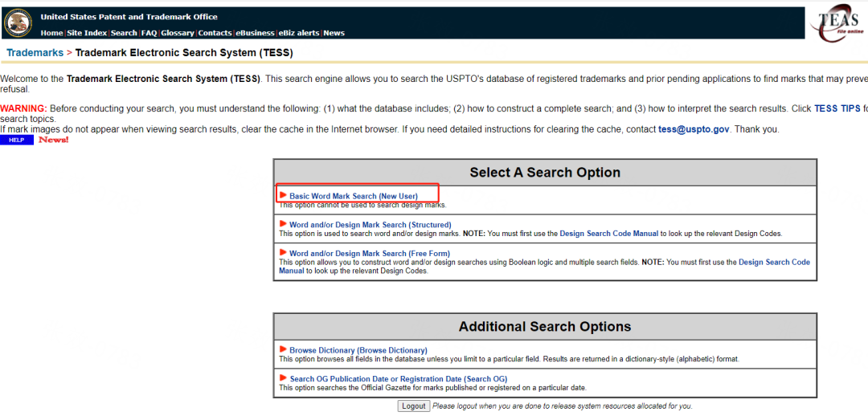This screenshot has height=416, width=868.
Task: Open FAQ in the top navigation
Action: (x=149, y=33)
